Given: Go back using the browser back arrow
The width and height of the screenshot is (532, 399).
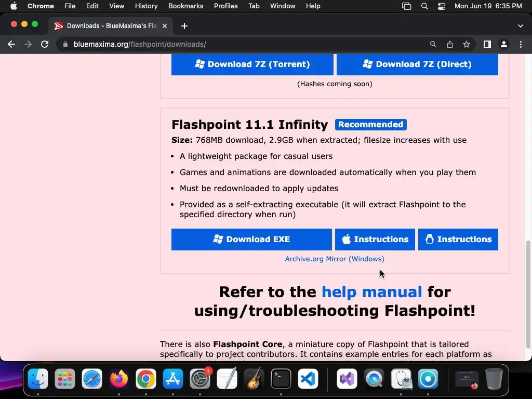Looking at the screenshot, I should click(11, 44).
